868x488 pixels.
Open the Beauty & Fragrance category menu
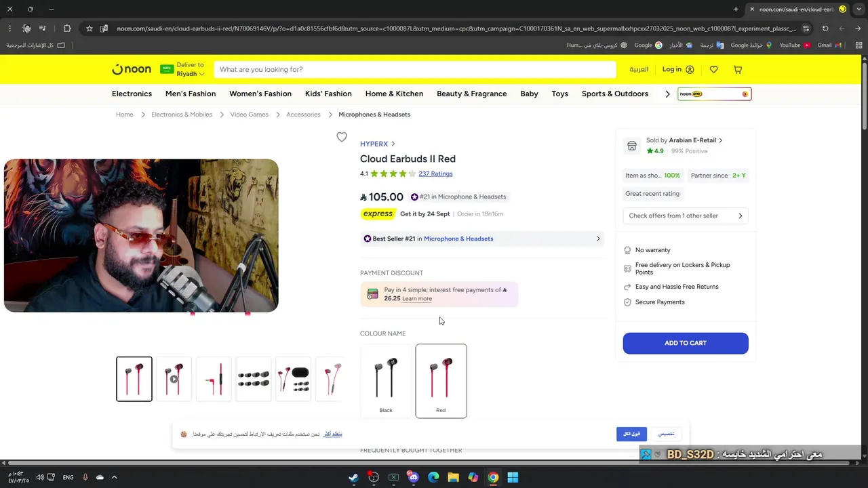point(472,94)
